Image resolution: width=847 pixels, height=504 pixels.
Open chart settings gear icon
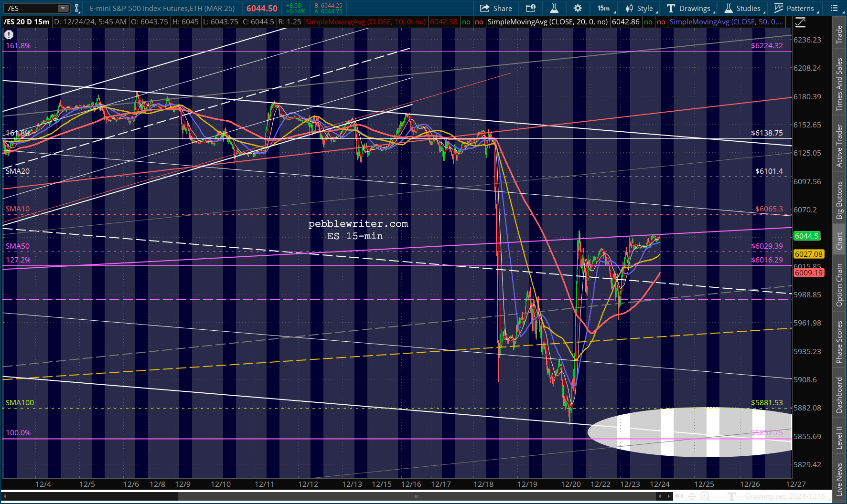click(578, 8)
